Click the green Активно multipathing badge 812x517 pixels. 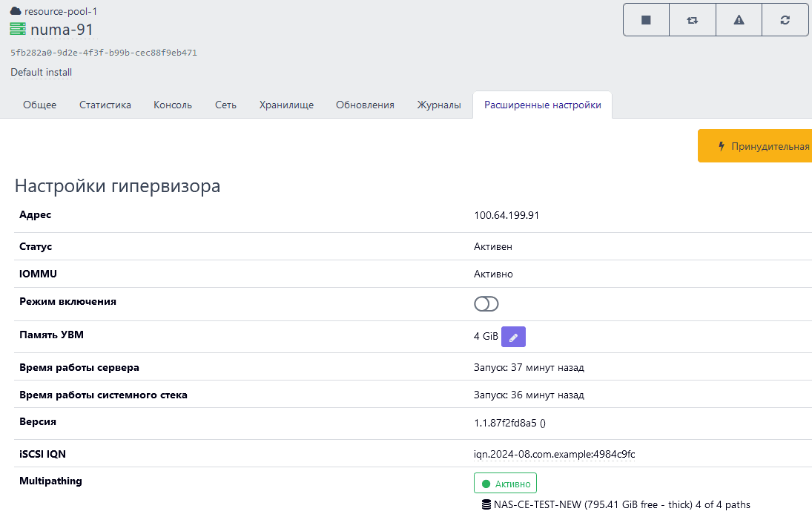[x=505, y=484]
